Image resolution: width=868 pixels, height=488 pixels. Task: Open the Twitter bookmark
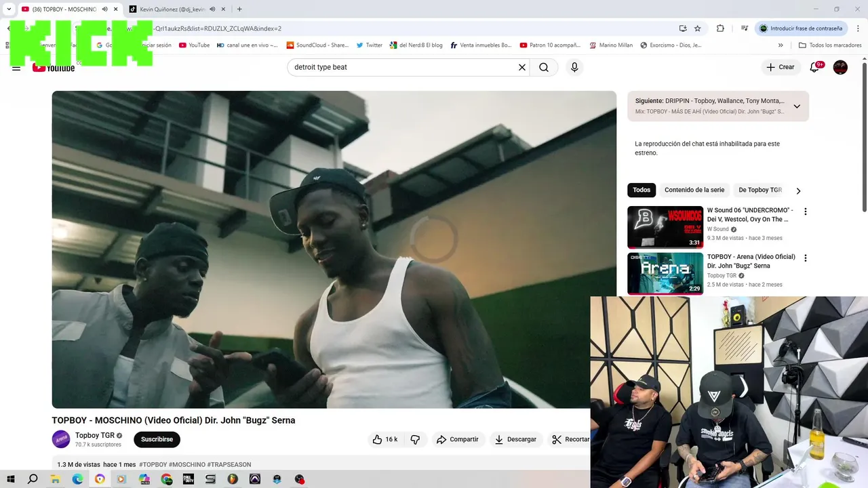click(369, 45)
